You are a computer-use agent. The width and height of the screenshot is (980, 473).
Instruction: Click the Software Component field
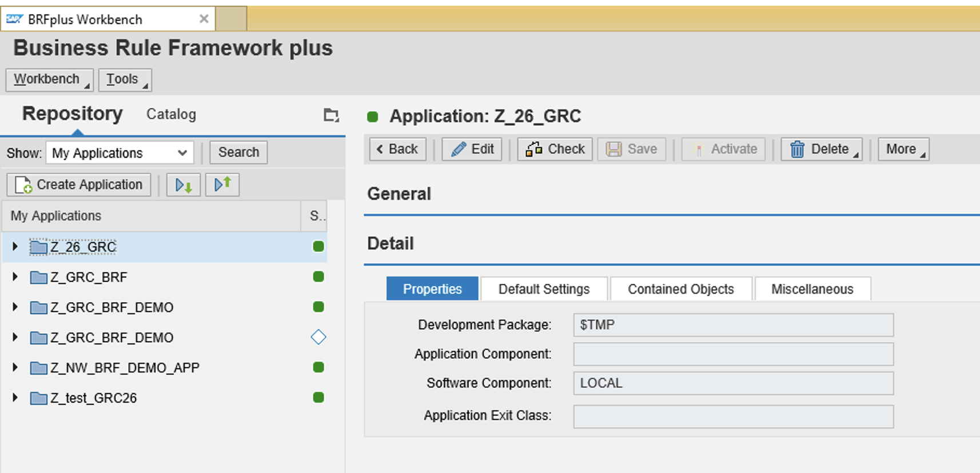(x=734, y=383)
